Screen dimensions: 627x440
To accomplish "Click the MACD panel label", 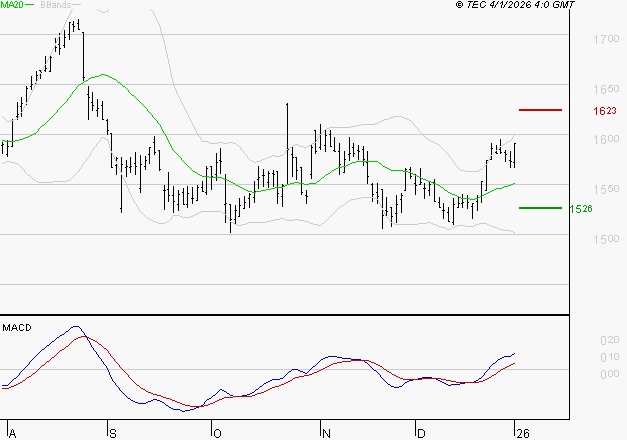I will [17, 328].
